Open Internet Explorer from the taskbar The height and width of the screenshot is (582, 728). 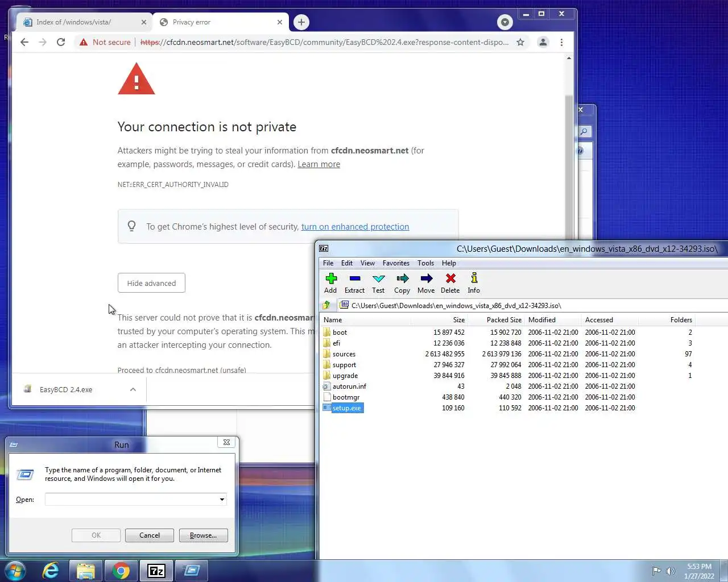pyautogui.click(x=51, y=571)
